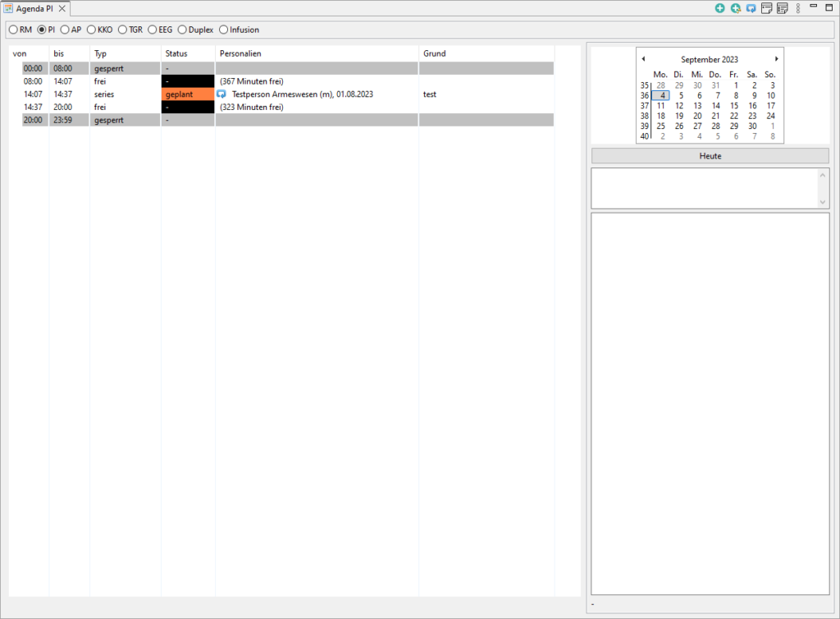
Task: Click the green plus new appointment icon
Action: tap(719, 8)
